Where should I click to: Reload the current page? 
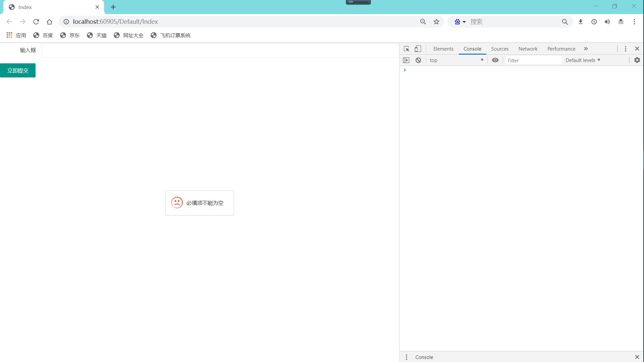point(36,21)
